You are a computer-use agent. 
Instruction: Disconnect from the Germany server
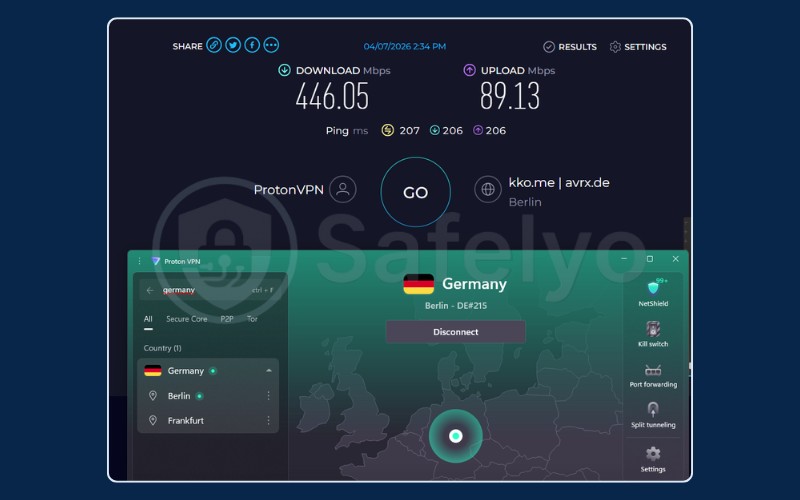coord(456,332)
